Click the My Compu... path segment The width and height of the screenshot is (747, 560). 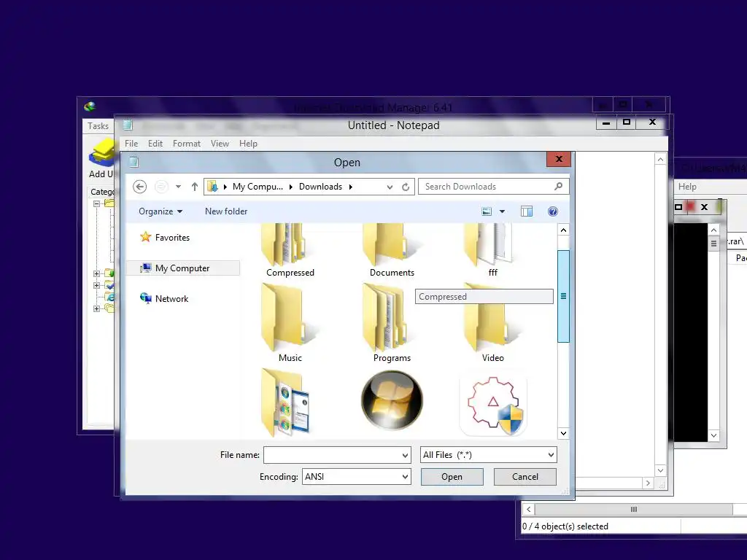click(258, 187)
